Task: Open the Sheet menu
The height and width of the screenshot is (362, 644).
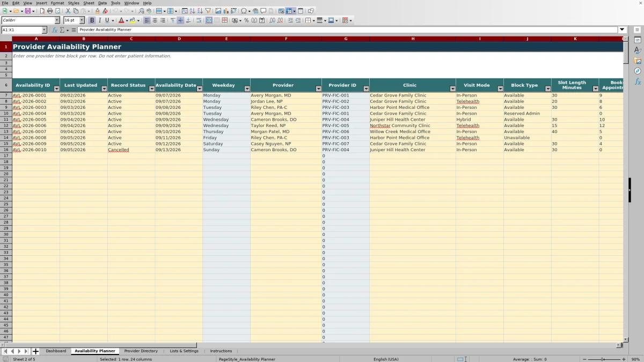Action: [89, 3]
